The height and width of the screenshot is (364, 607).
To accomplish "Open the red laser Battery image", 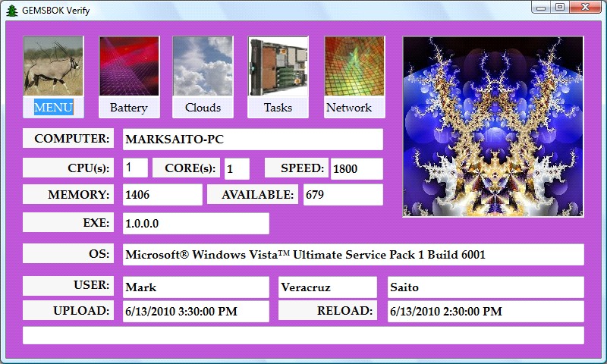I will [x=129, y=66].
